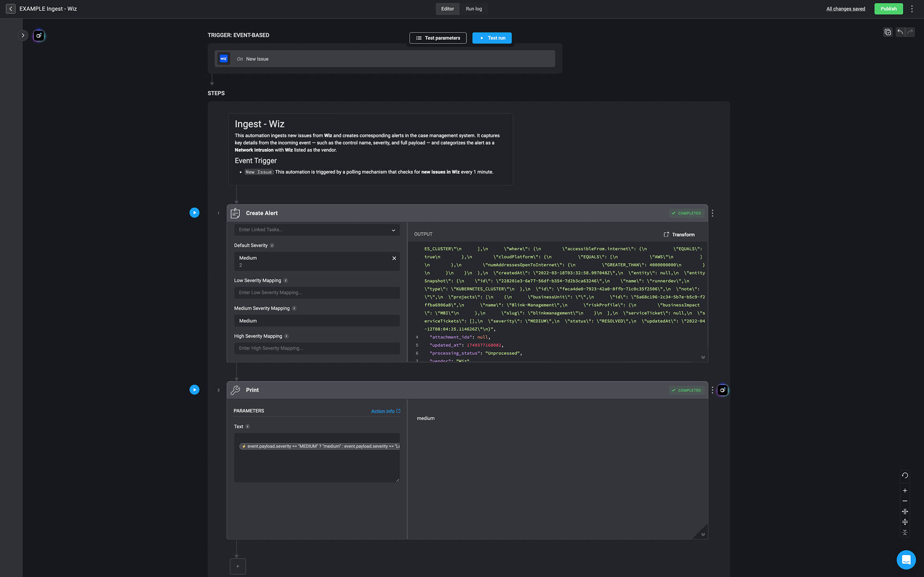Click the Default Severity Medium dropdown
This screenshot has width=924, height=577.
pos(317,261)
